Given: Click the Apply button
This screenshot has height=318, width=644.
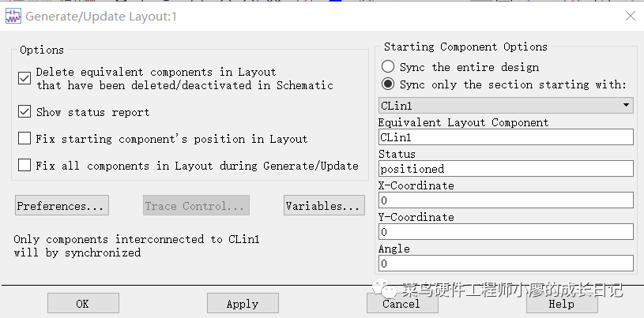Looking at the screenshot, I should (x=243, y=304).
